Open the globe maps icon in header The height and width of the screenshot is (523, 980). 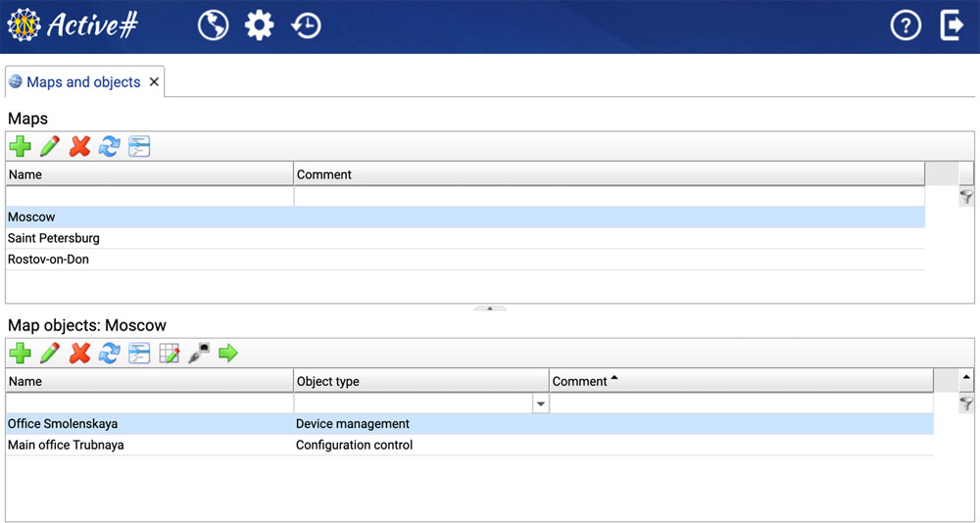tap(213, 25)
